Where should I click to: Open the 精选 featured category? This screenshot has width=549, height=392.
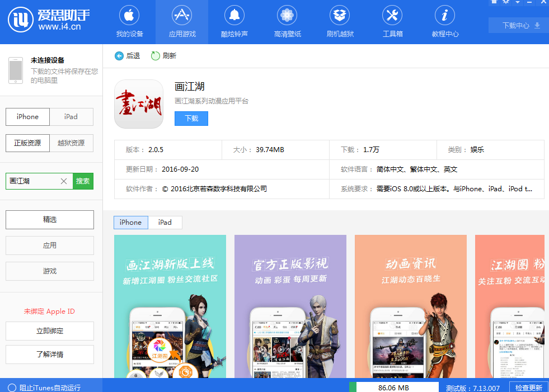[50, 219]
